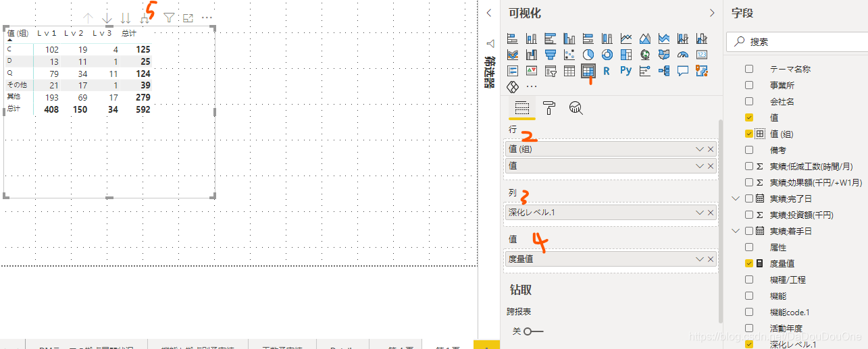Screen dimensions: 868x349
Task: Check the 実績;投資額(千円) field
Action: coord(749,215)
